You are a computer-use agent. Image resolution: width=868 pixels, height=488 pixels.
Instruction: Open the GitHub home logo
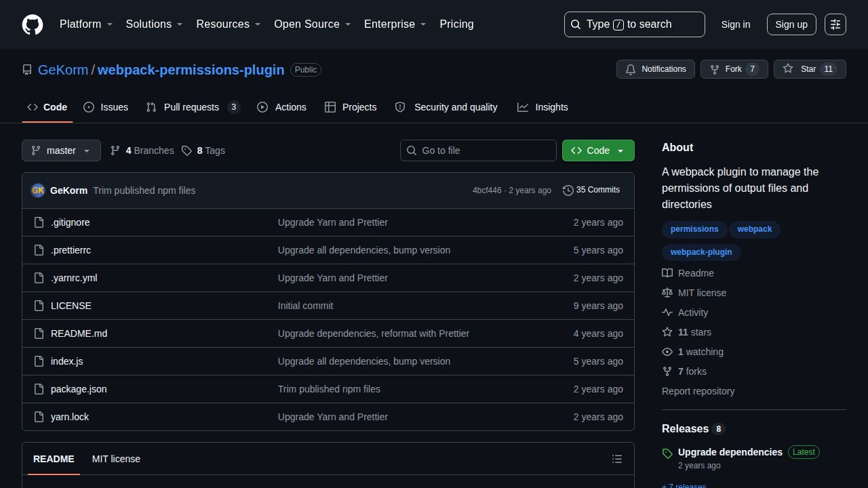tap(33, 24)
